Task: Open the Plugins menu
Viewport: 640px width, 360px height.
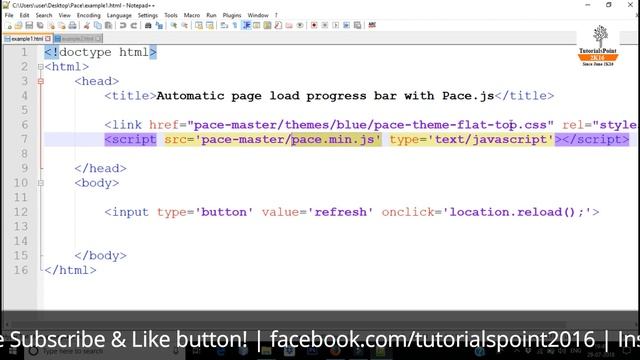Action: 232,15
